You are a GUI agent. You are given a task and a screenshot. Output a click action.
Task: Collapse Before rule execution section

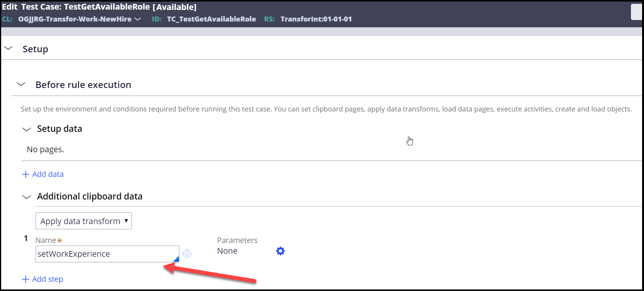pyautogui.click(x=21, y=84)
